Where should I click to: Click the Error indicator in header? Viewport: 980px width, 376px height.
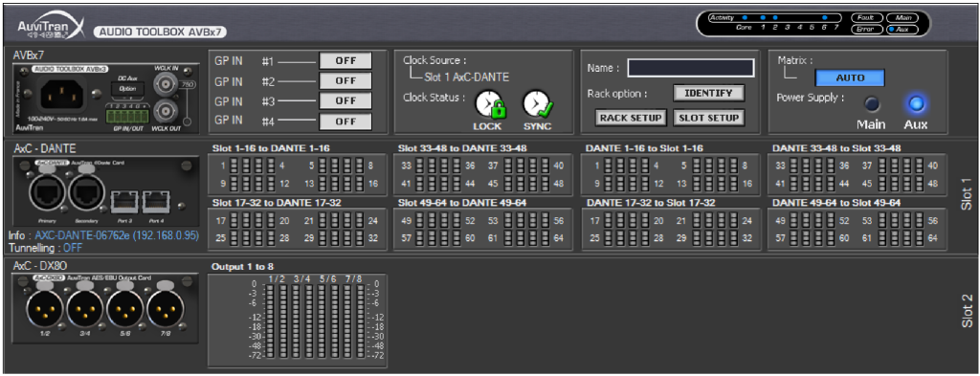point(866,30)
